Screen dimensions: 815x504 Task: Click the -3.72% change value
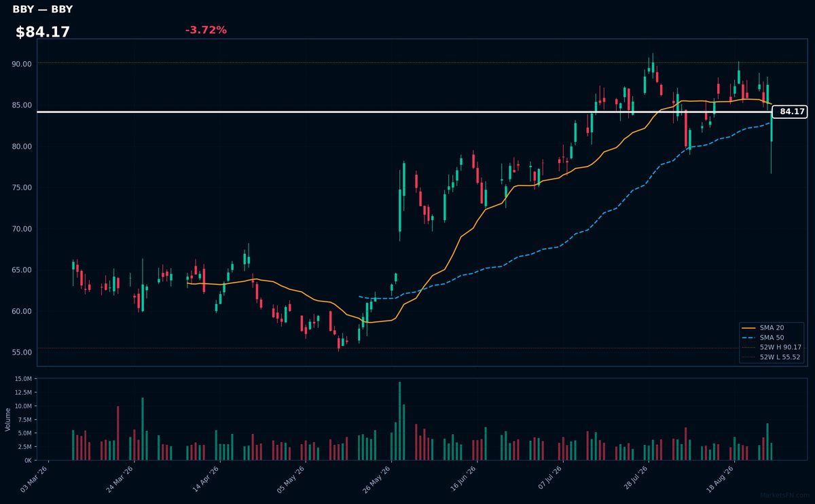pyautogui.click(x=206, y=30)
